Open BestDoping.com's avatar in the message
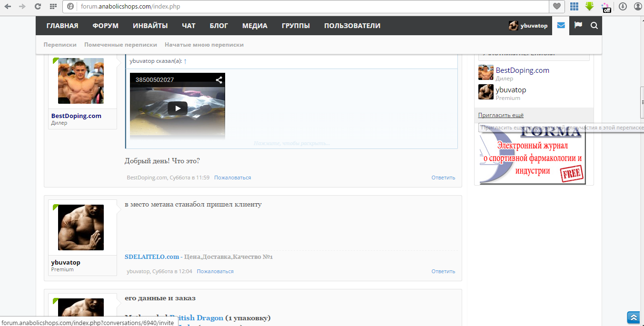This screenshot has width=644, height=326. [x=80, y=81]
